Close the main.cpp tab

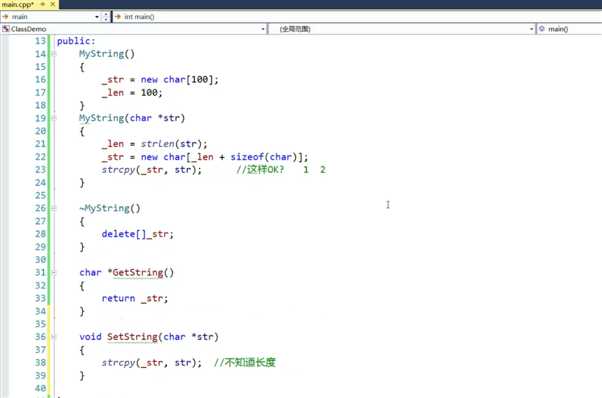tap(53, 4)
